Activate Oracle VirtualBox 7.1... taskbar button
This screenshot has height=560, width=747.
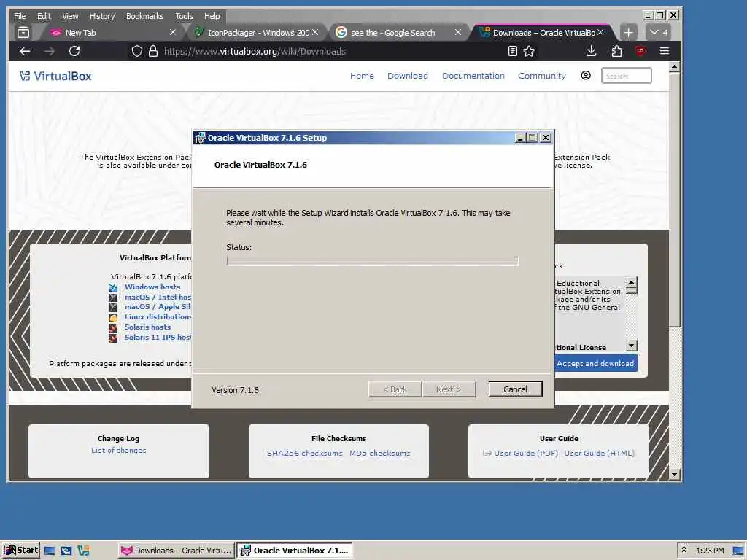pos(295,551)
